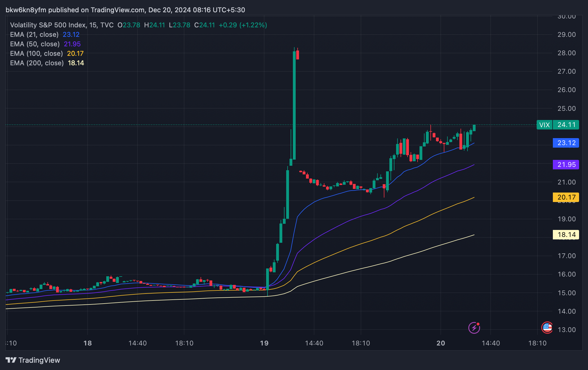Select the EMA (21, close) legend entry
Screen dimensions: 588x370
click(x=34, y=35)
